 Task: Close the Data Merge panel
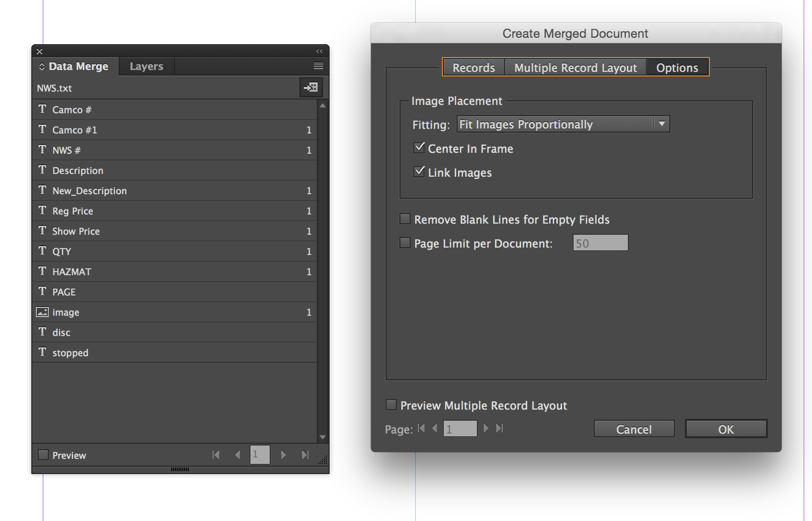(40, 52)
